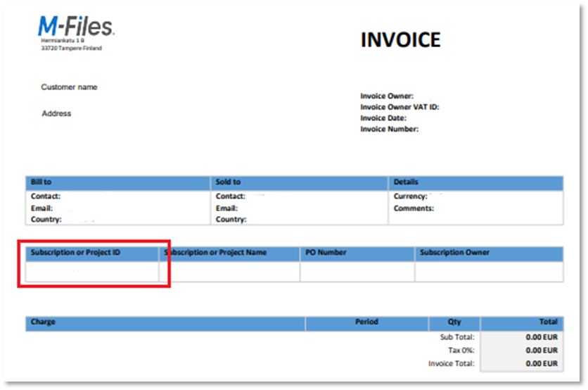Click the 'Invoice Owner VAT ID:' label

(400, 107)
